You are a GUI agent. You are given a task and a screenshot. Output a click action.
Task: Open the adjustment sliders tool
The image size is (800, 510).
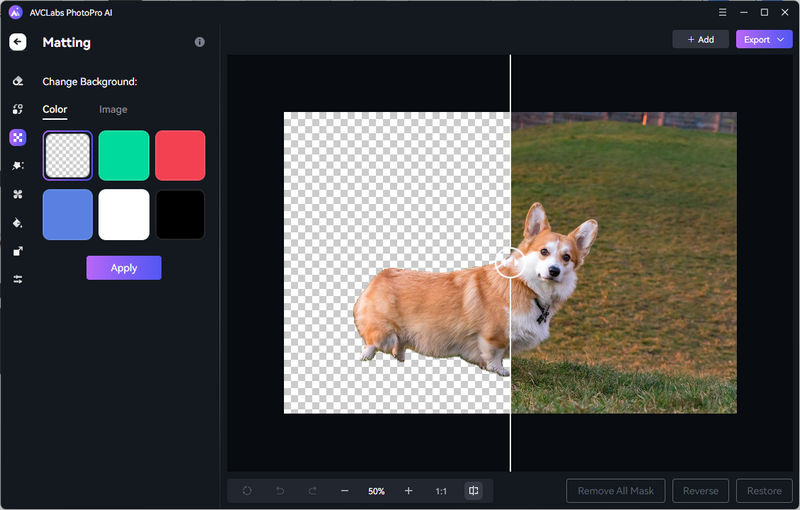coord(18,279)
